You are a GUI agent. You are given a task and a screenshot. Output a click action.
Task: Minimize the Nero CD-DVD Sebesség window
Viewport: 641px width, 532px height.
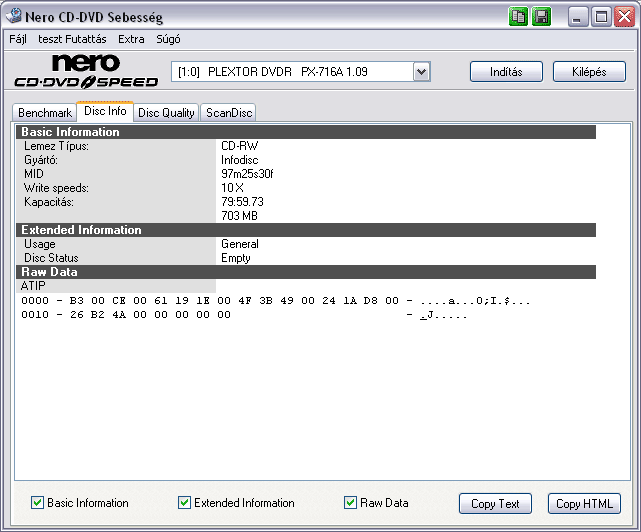point(578,17)
